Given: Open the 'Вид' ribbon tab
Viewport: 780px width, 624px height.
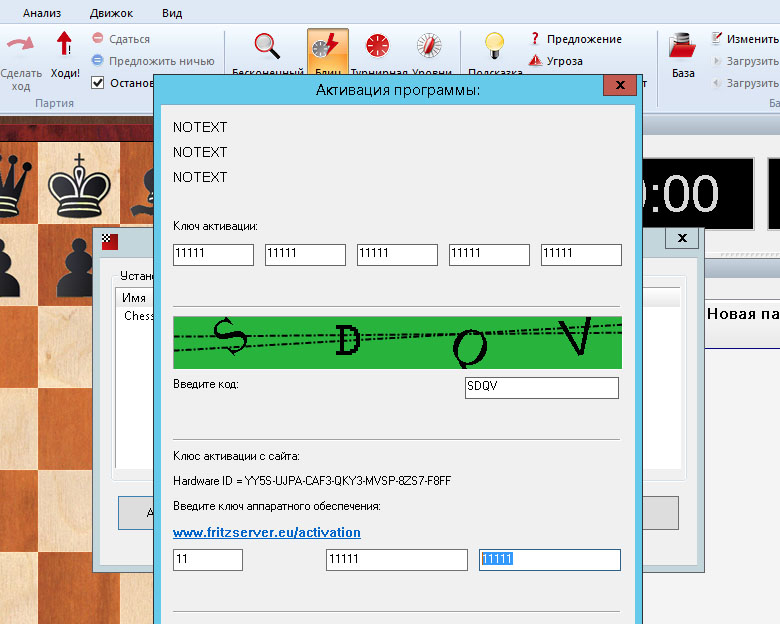Looking at the screenshot, I should [x=172, y=13].
